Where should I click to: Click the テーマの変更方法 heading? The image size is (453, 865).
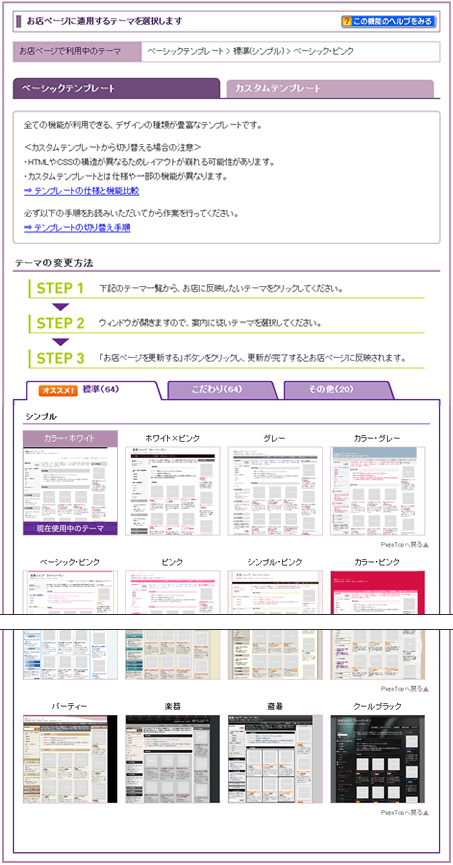(x=54, y=263)
